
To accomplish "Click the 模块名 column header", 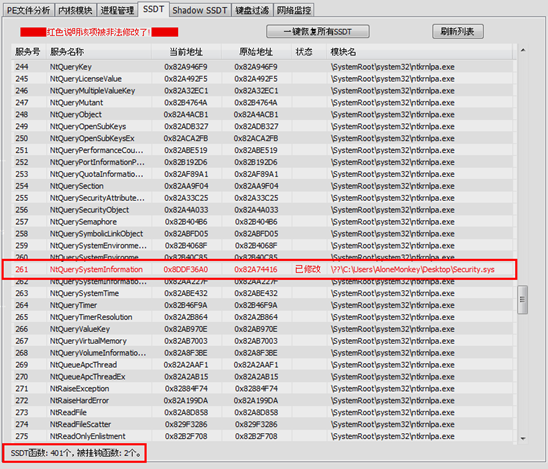I will [419, 52].
